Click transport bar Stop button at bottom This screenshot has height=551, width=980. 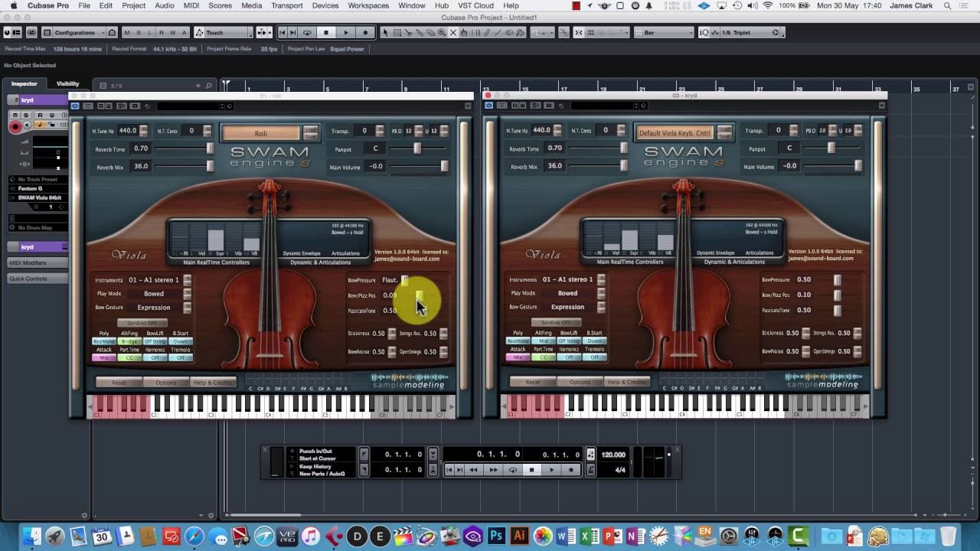click(x=532, y=470)
